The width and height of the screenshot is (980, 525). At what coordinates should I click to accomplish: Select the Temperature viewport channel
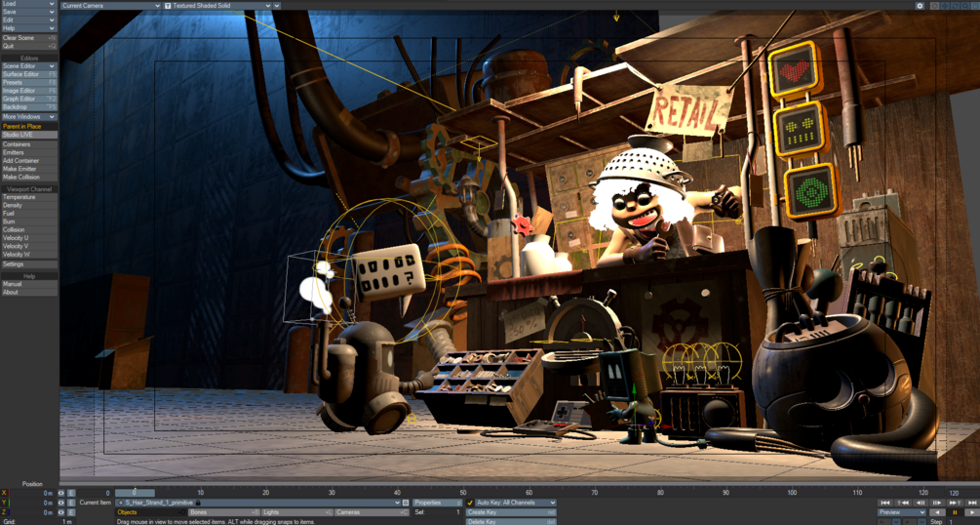[x=28, y=197]
